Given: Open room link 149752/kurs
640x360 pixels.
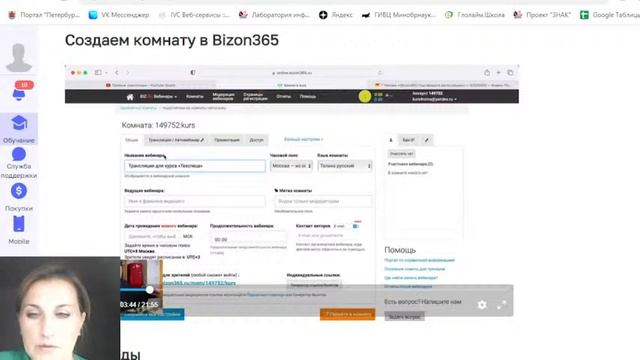Looking at the screenshot, I should 199,282.
